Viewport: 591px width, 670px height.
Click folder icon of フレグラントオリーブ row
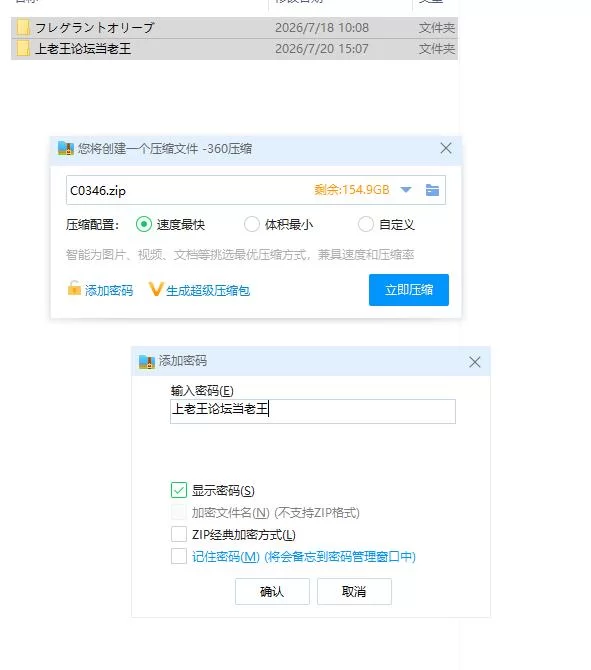[23, 27]
